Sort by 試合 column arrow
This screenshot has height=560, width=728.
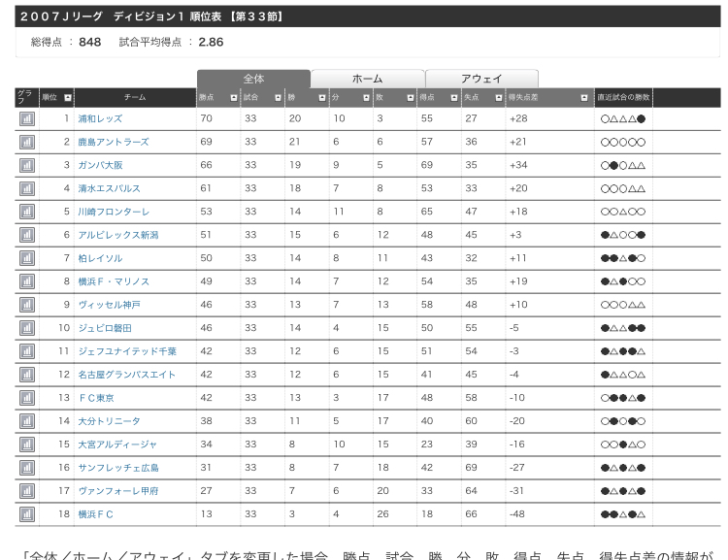click(x=278, y=97)
